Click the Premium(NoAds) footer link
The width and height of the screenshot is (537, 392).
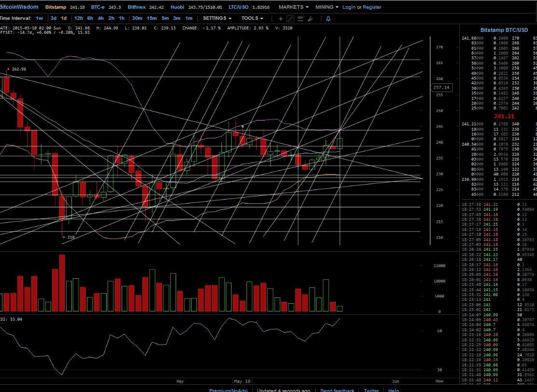coord(229,390)
